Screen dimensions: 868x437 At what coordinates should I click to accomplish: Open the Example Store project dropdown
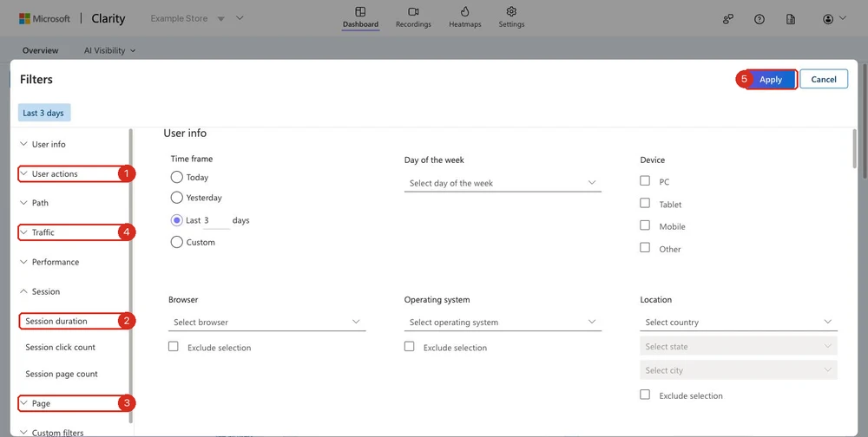click(x=187, y=18)
